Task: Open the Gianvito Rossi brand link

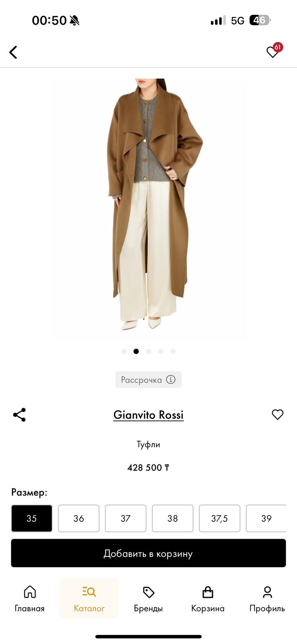Action: tap(148, 415)
